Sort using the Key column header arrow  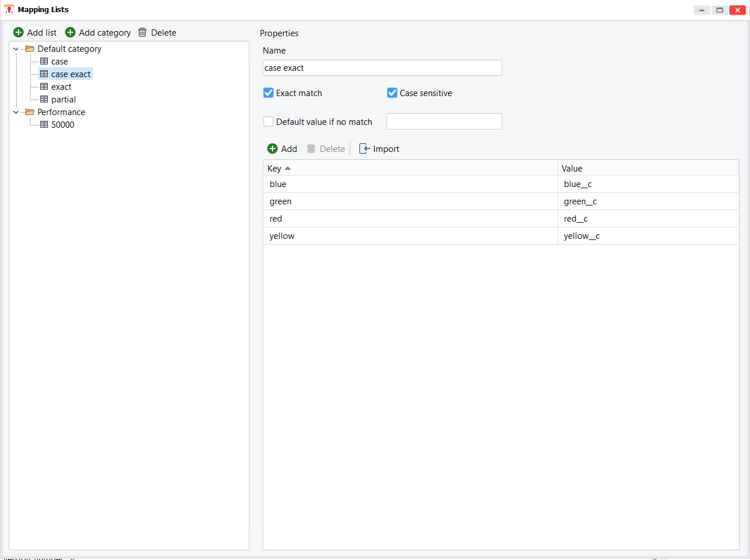[x=288, y=169]
